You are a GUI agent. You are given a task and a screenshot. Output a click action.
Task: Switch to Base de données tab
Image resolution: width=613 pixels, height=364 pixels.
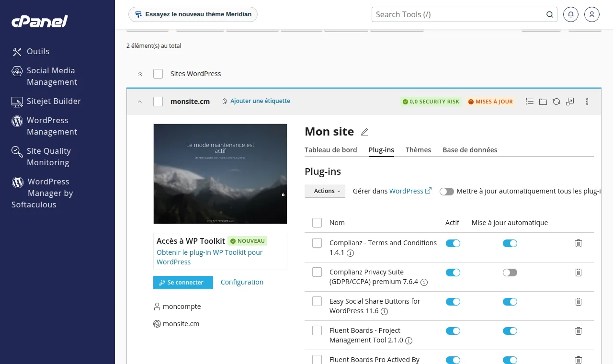pyautogui.click(x=470, y=150)
